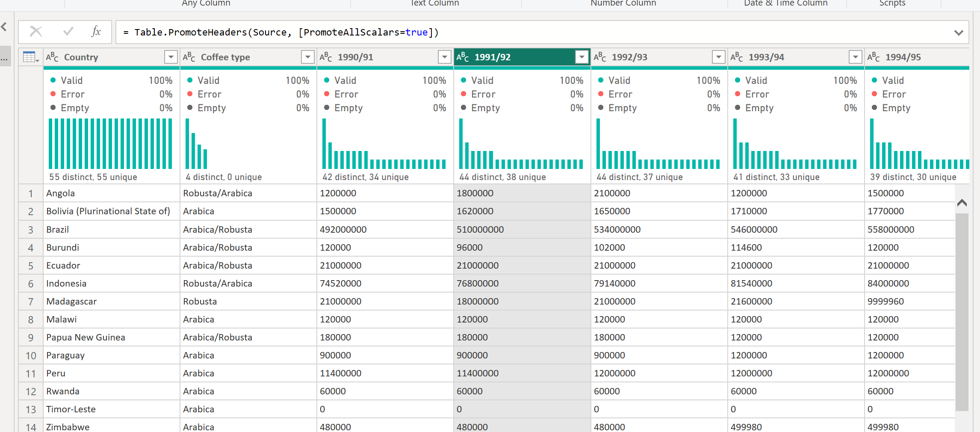The height and width of the screenshot is (432, 980).
Task: Expand the formula bar with down chevron
Action: 959,33
